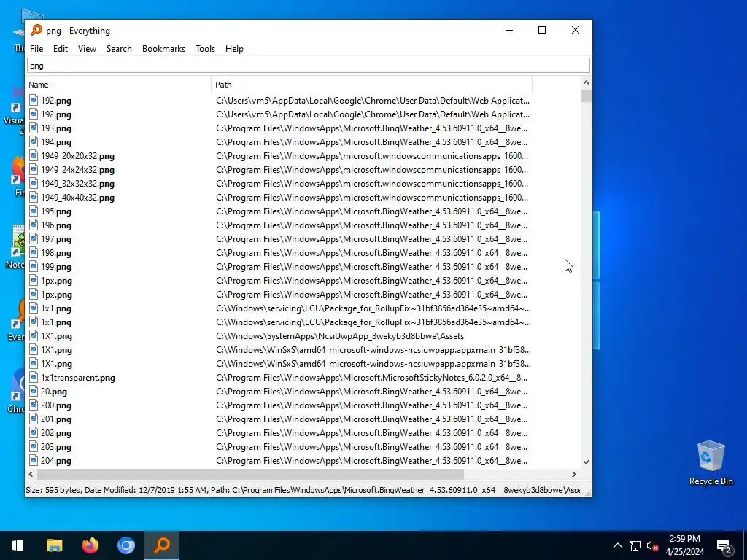Open the File menu
Viewport: 747px width, 560px height.
click(36, 49)
